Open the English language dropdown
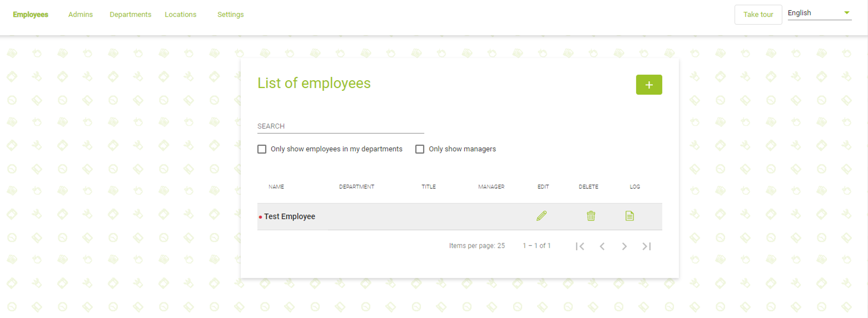The width and height of the screenshot is (868, 318). point(819,13)
